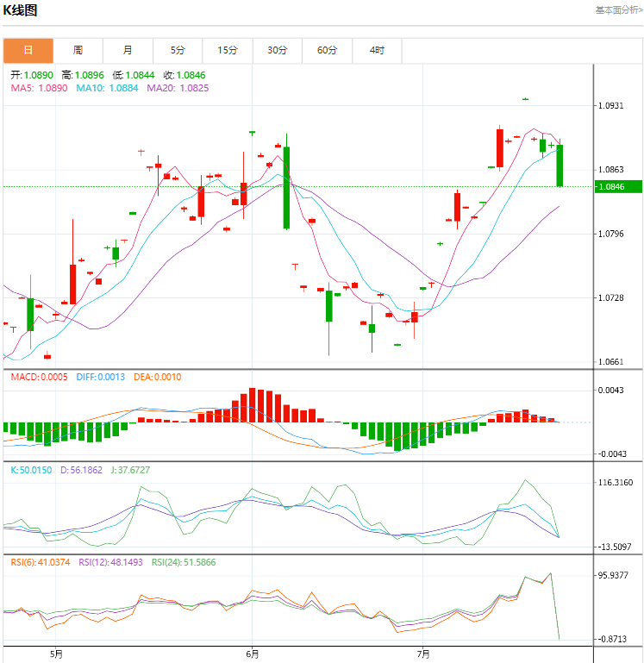Viewport: 644px width, 663px height.
Task: Open the 30分 timeframe tab
Action: pos(278,50)
